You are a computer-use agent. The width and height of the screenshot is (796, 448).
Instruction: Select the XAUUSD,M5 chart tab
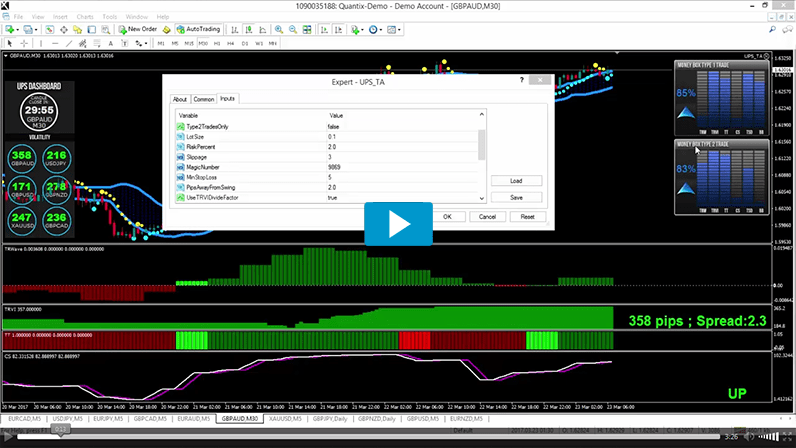coord(285,419)
